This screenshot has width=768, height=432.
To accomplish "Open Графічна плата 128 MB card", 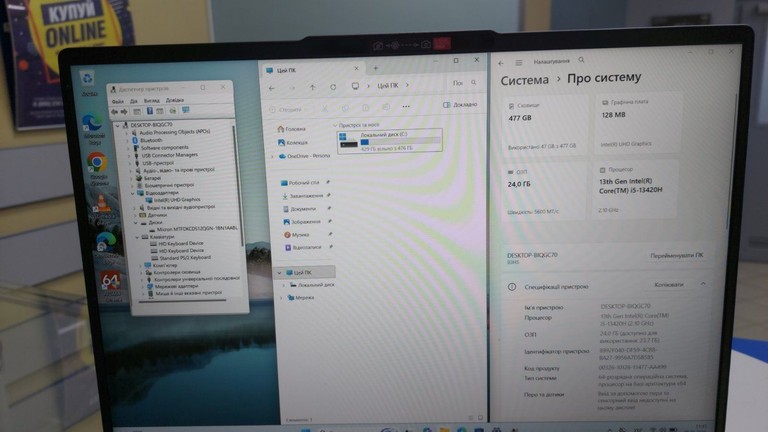I will [637, 123].
